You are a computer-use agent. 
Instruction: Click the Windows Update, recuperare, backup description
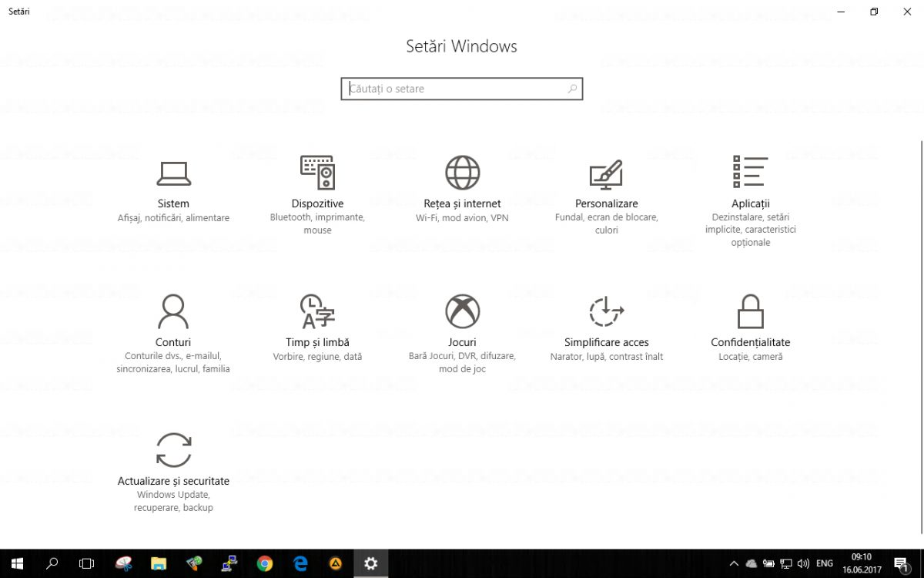coord(173,502)
